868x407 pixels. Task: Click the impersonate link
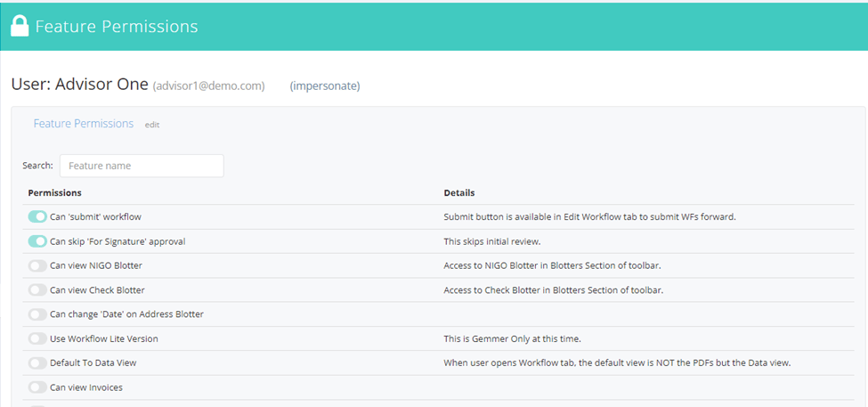325,85
